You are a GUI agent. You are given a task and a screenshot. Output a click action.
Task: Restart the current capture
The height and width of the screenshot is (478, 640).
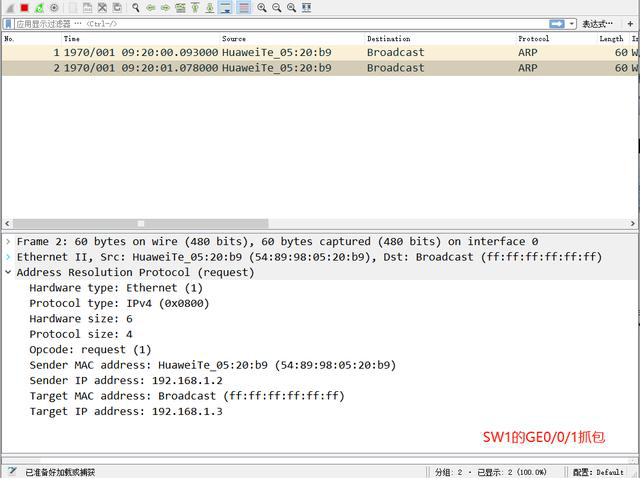[x=39, y=7]
